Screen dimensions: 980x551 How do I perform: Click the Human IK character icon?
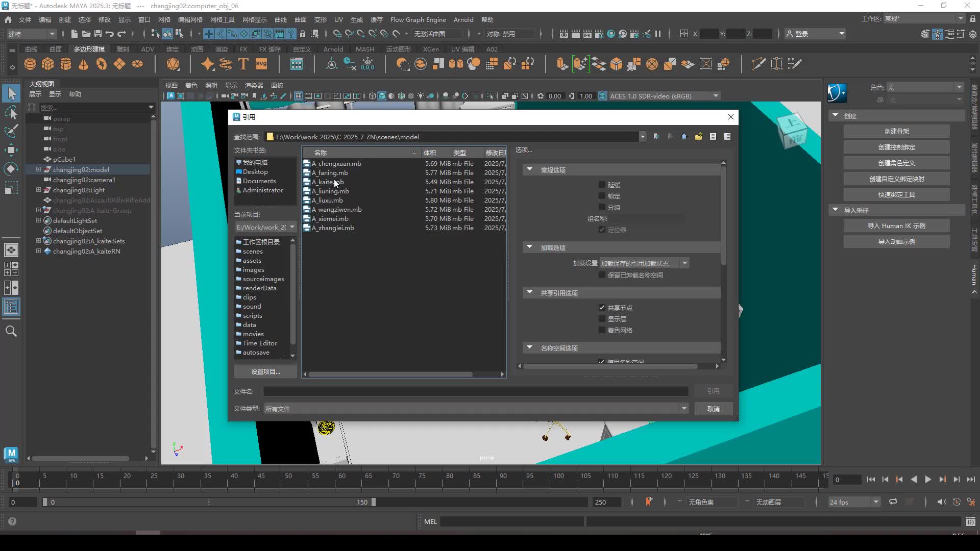(837, 93)
